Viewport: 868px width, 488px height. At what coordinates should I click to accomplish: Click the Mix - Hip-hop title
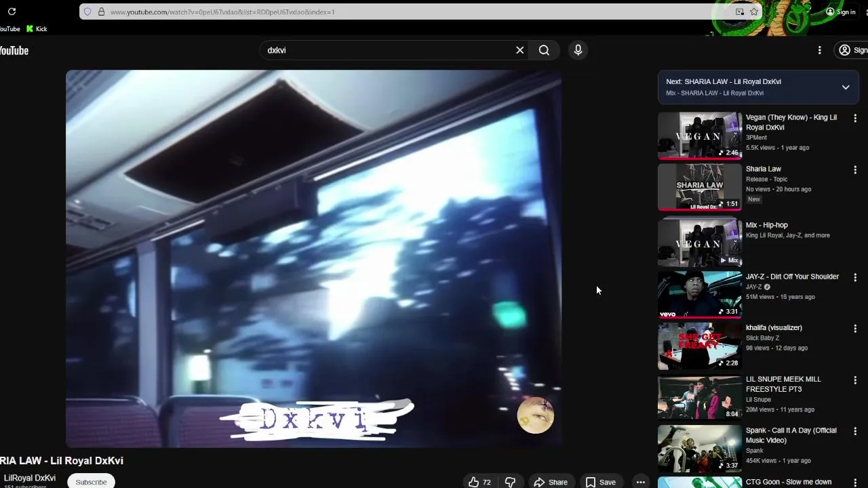tap(767, 225)
